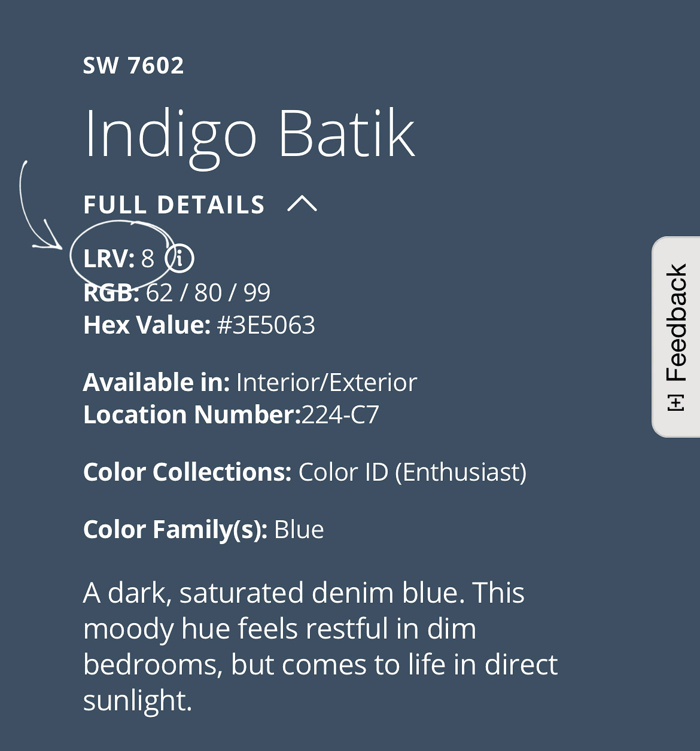The width and height of the screenshot is (700, 751).
Task: Open the LRV info icon
Action: [x=179, y=258]
